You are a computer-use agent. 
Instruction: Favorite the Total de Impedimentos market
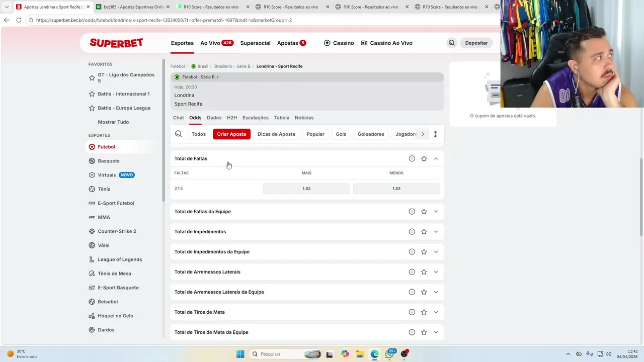[424, 232]
